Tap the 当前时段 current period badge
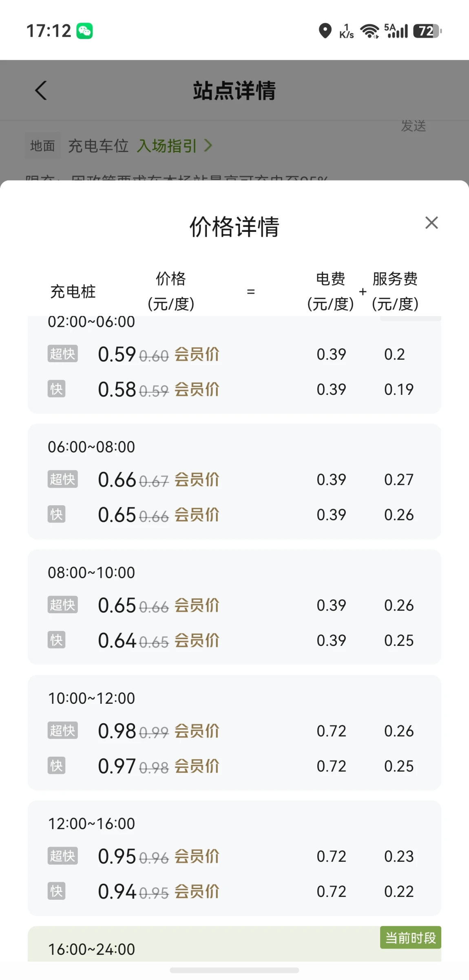This screenshot has width=469, height=980. [x=410, y=938]
